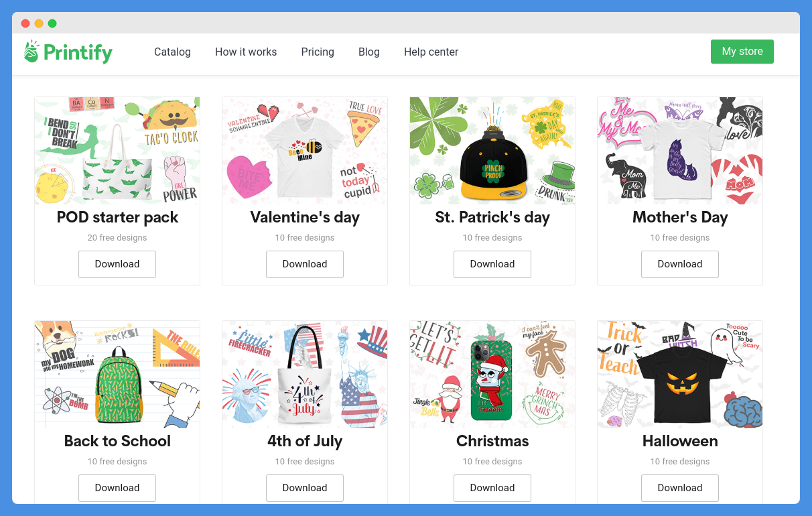
Task: Click the Christmas phone case image
Action: coord(492,375)
